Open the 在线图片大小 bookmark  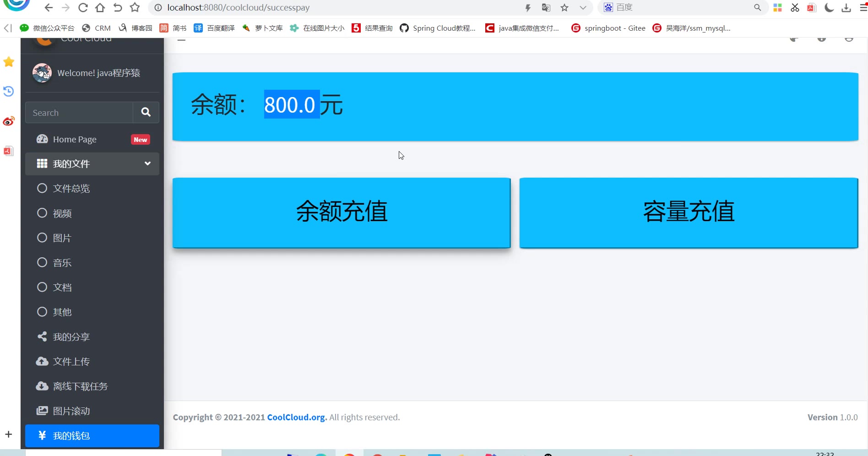(317, 28)
